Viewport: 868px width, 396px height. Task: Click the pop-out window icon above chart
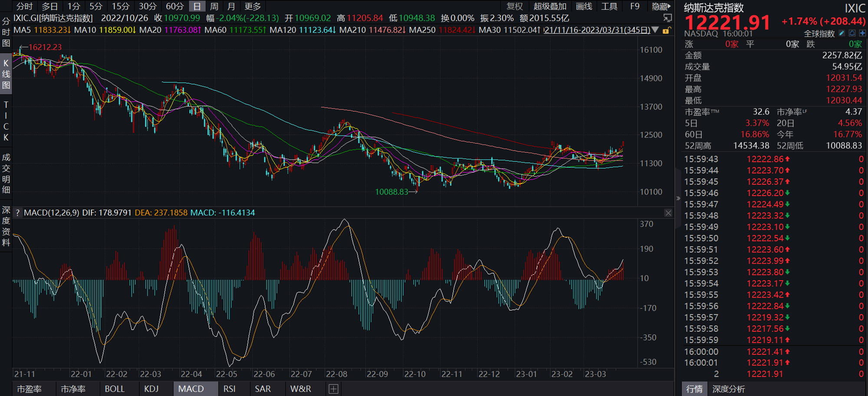[667, 18]
